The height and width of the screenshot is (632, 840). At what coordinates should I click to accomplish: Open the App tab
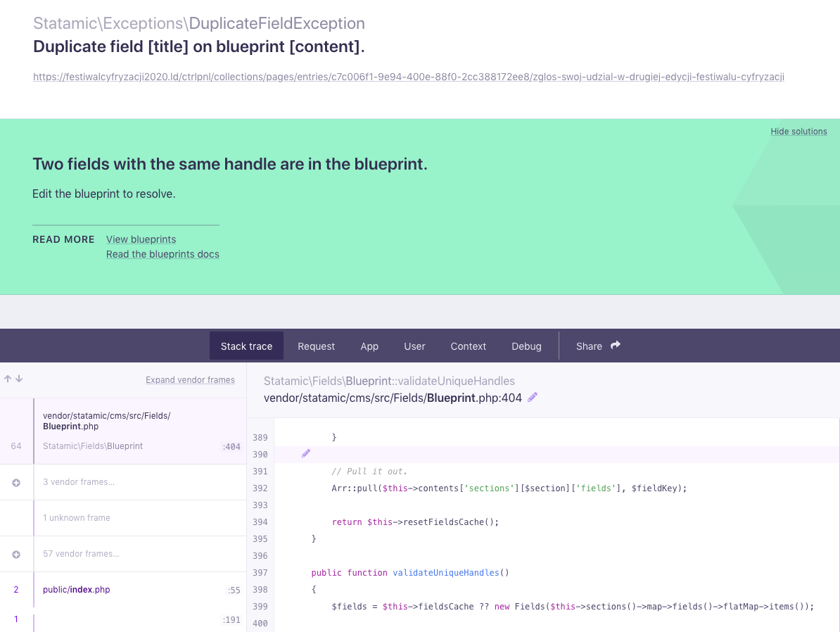pos(369,346)
